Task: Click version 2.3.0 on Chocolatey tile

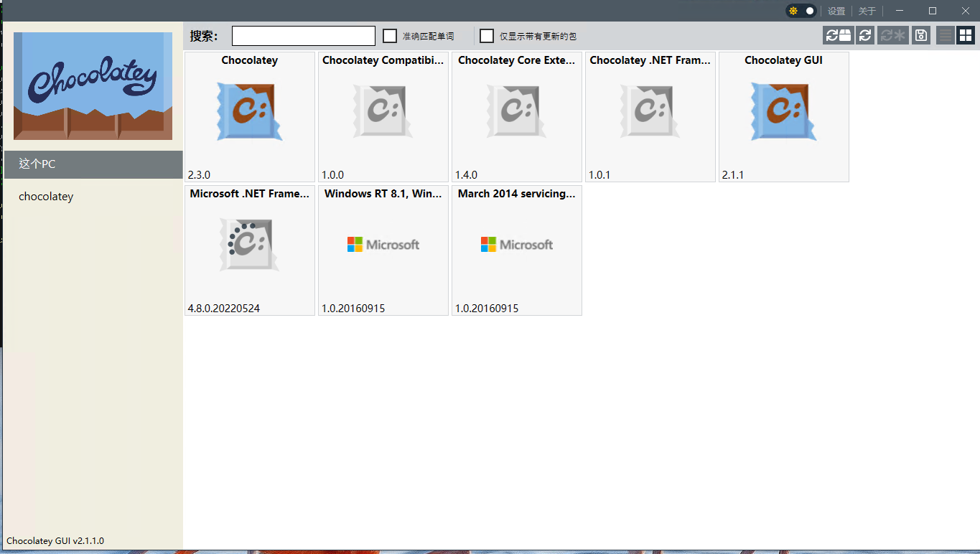Action: (x=200, y=175)
